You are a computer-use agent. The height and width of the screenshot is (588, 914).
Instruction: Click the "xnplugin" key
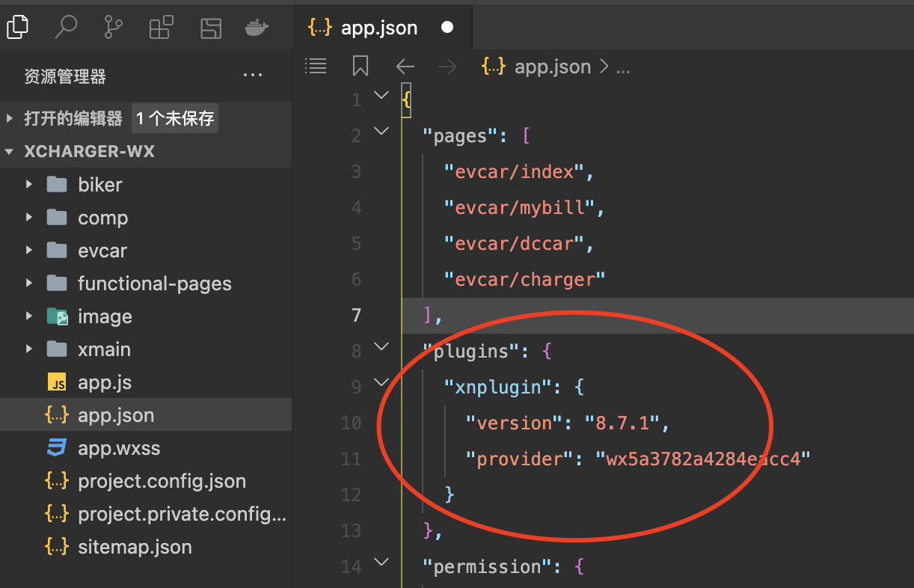(497, 387)
